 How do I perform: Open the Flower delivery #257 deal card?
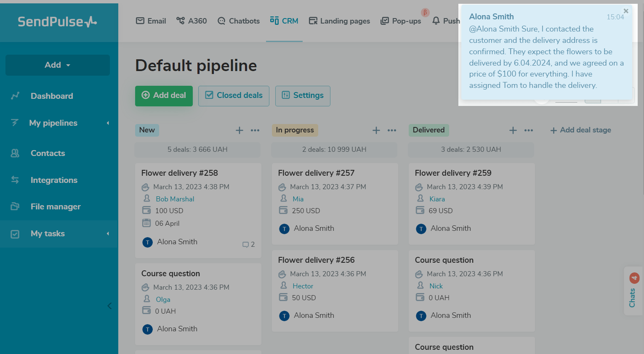[x=316, y=173]
